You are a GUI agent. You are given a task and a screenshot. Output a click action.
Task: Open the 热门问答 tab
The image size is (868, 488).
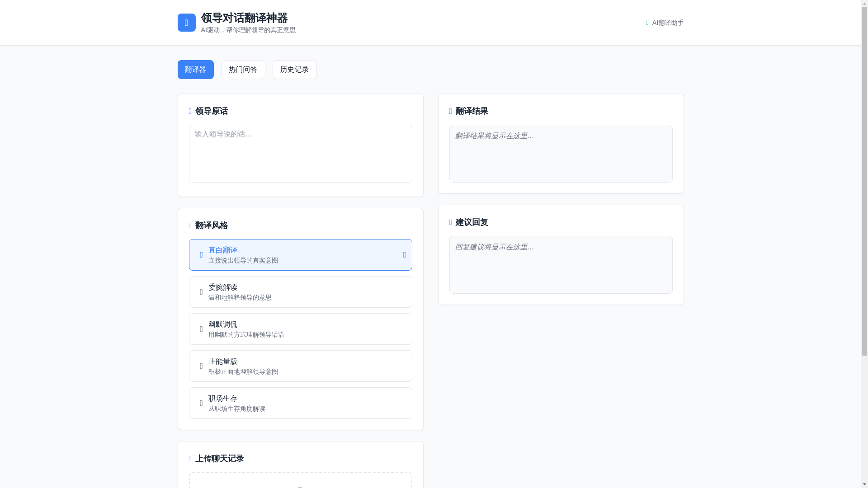(x=243, y=70)
